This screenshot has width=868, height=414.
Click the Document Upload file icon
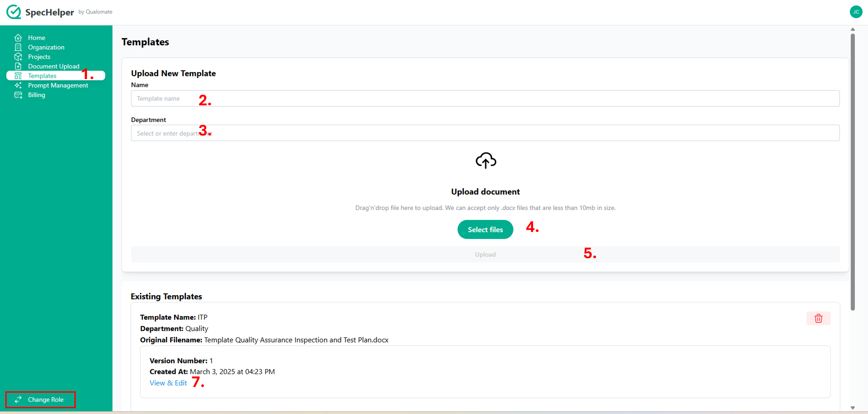coord(18,66)
